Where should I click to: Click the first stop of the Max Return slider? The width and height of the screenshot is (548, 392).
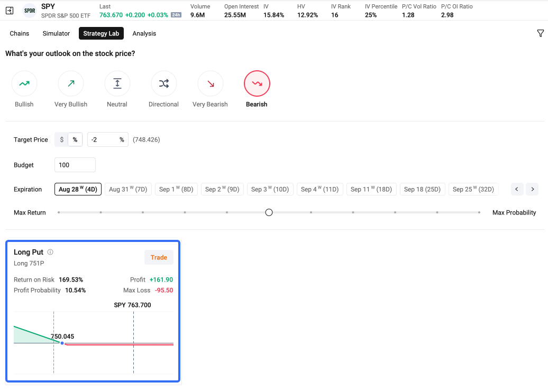coord(59,212)
